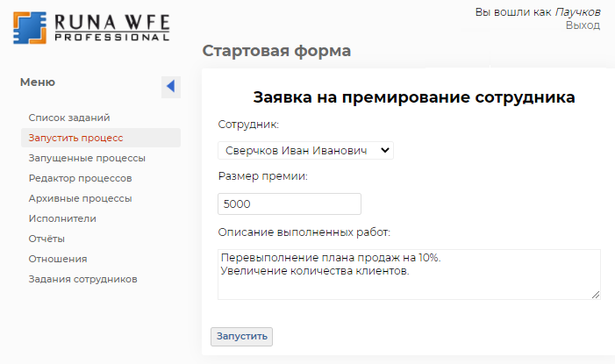The height and width of the screenshot is (364, 615).
Task: Open Редактор процессов
Action: click(80, 178)
